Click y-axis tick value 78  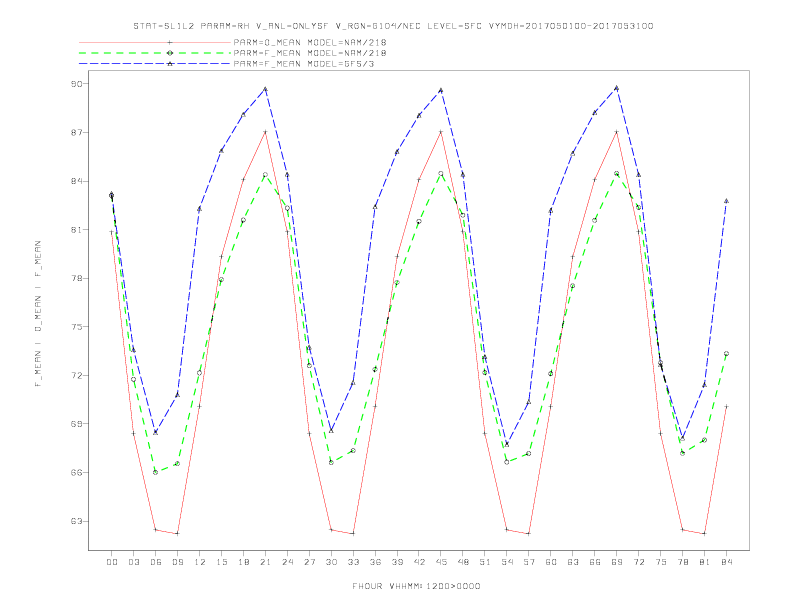pyautogui.click(x=76, y=278)
